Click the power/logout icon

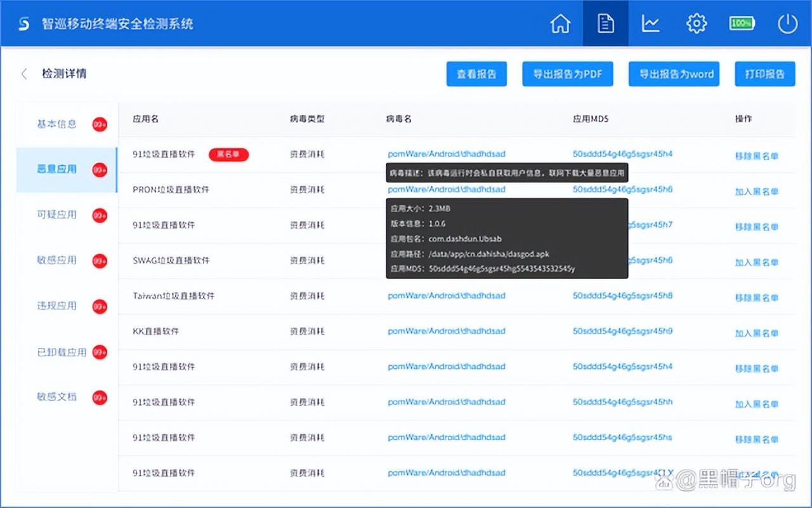pos(787,23)
